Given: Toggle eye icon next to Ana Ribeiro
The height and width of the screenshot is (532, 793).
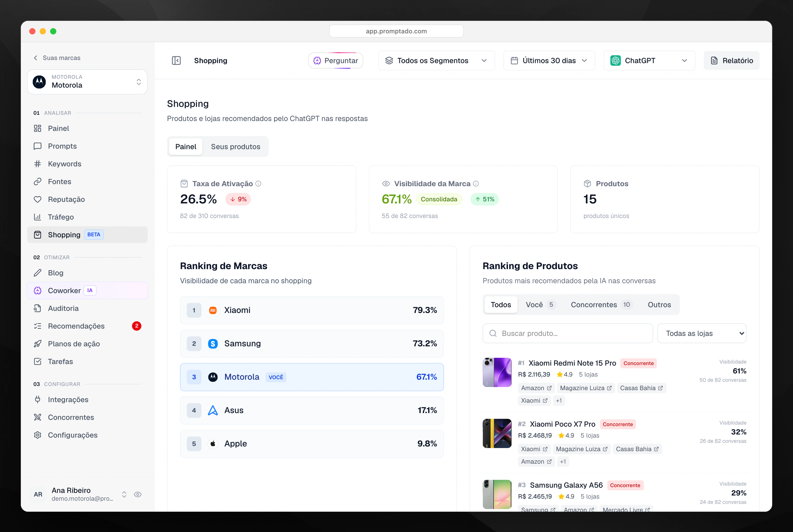Looking at the screenshot, I should 137,494.
